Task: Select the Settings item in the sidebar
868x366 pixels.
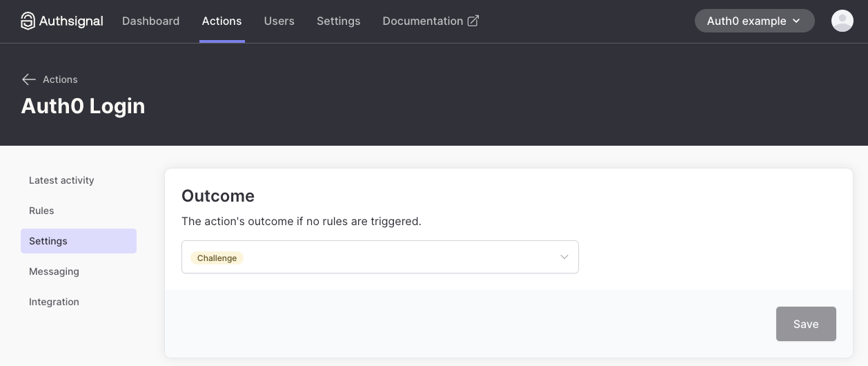Action: pos(79,241)
